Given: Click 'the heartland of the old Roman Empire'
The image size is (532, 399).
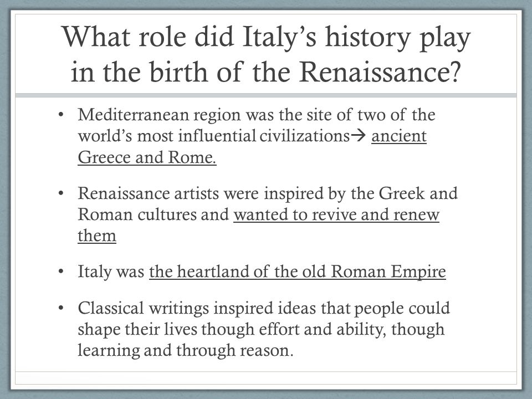Looking at the screenshot, I should (x=297, y=272).
